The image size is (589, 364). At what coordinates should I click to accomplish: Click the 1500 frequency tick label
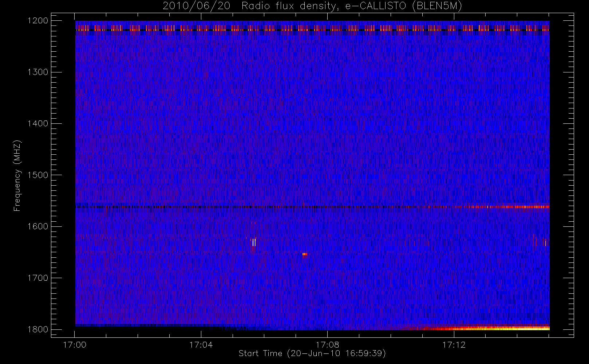pos(38,175)
